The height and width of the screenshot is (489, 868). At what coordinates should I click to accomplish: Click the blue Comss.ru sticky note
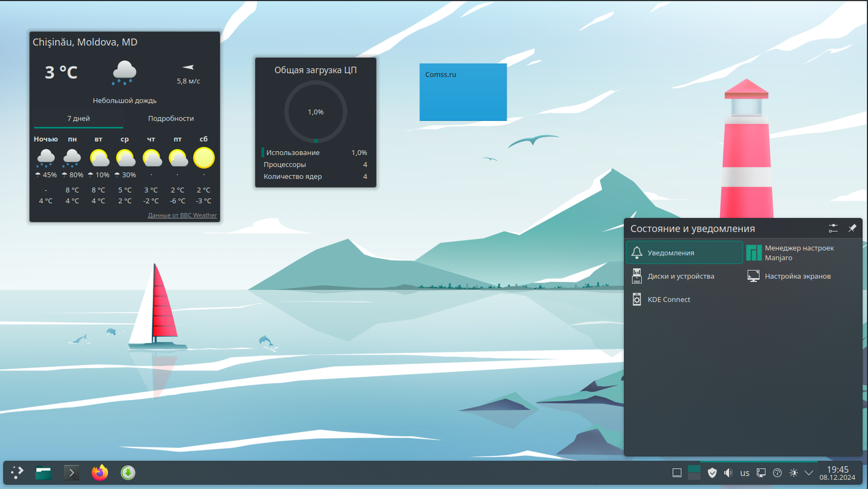tap(463, 92)
